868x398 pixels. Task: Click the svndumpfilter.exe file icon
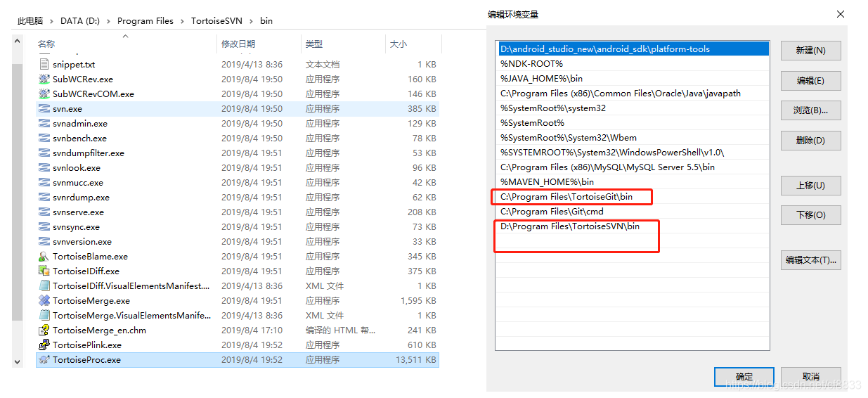pyautogui.click(x=44, y=153)
